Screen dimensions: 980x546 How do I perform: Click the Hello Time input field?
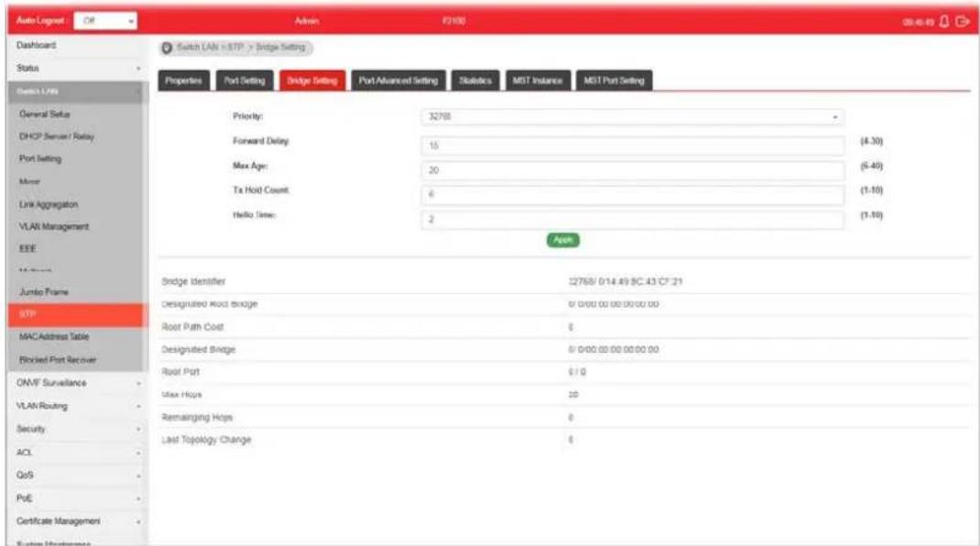pos(633,220)
